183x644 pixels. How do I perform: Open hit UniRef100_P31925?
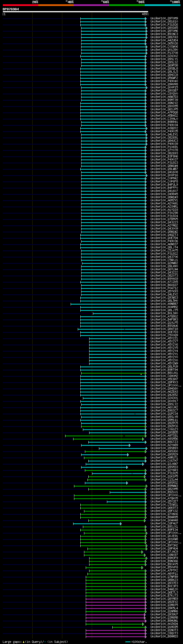164,473
